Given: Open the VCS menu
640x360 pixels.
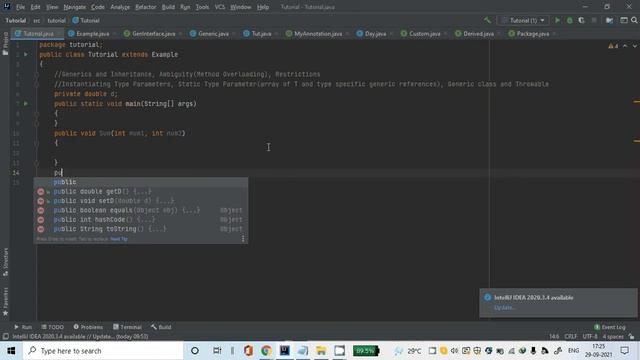Looking at the screenshot, I should (x=220, y=7).
